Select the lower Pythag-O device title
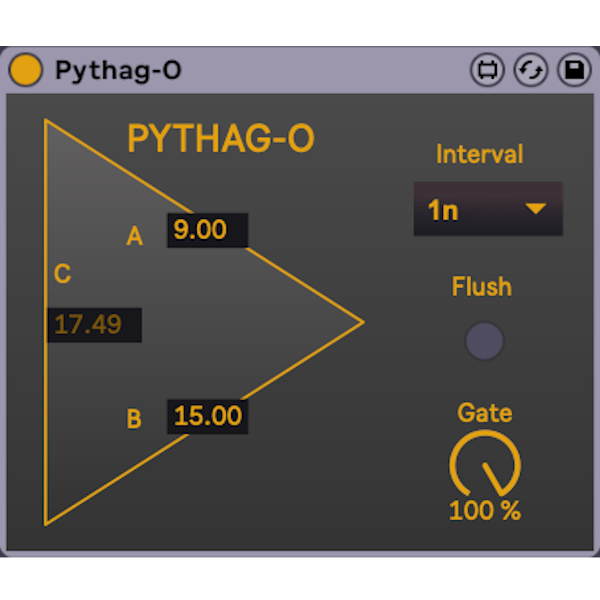Image resolution: width=600 pixels, height=600 pixels. (118, 70)
